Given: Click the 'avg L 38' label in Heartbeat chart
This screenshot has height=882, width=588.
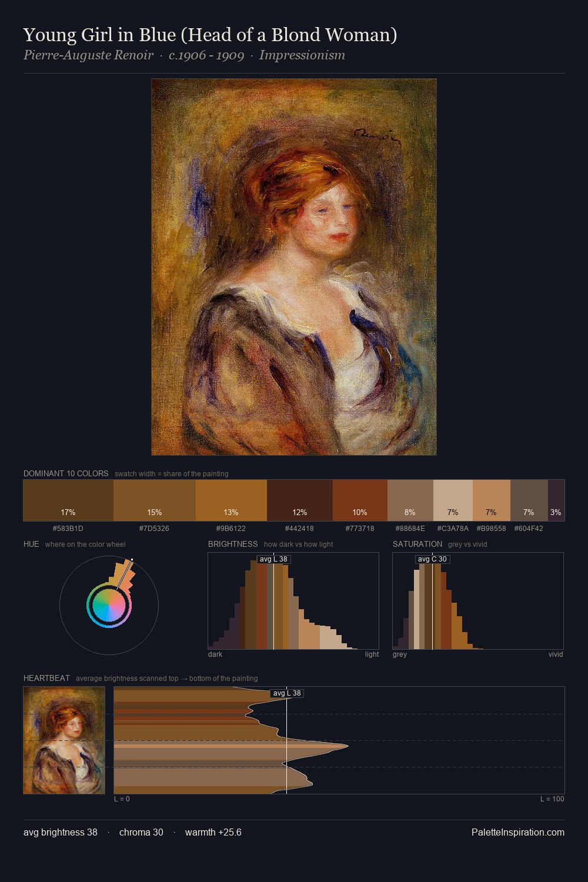Looking at the screenshot, I should click(287, 693).
